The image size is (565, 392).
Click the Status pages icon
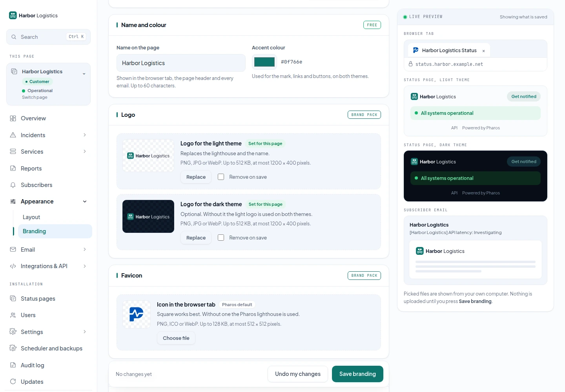coord(13,298)
